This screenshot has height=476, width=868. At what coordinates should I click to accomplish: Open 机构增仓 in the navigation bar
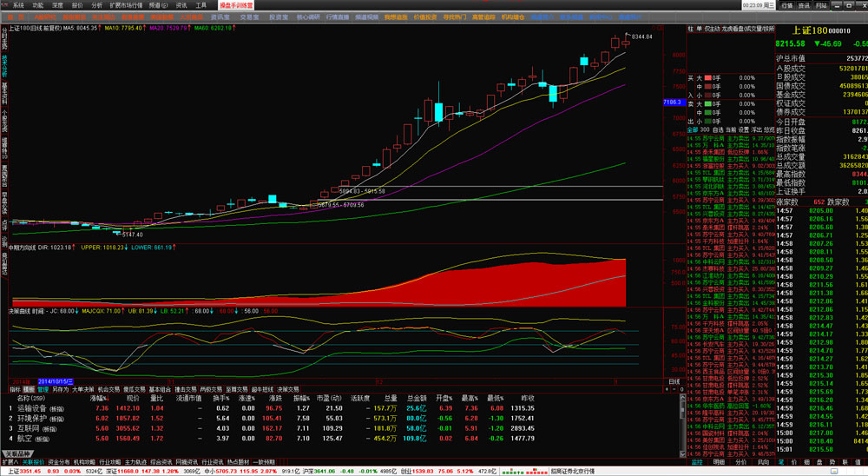click(x=513, y=17)
